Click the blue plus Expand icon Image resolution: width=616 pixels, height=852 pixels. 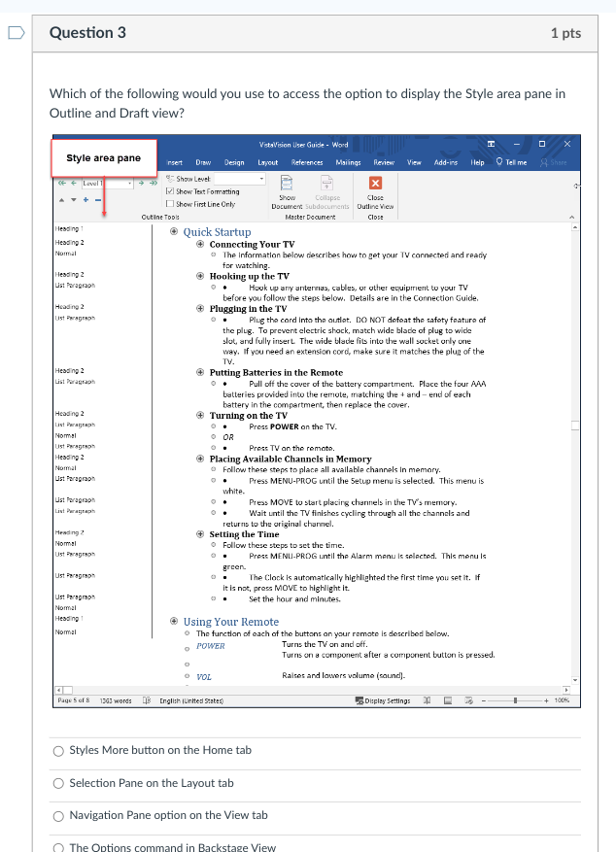point(86,200)
